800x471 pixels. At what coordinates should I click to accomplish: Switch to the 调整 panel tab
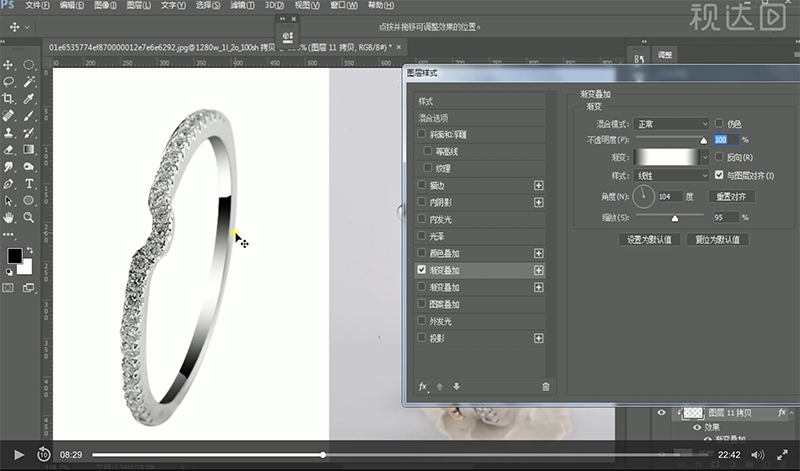(x=664, y=55)
